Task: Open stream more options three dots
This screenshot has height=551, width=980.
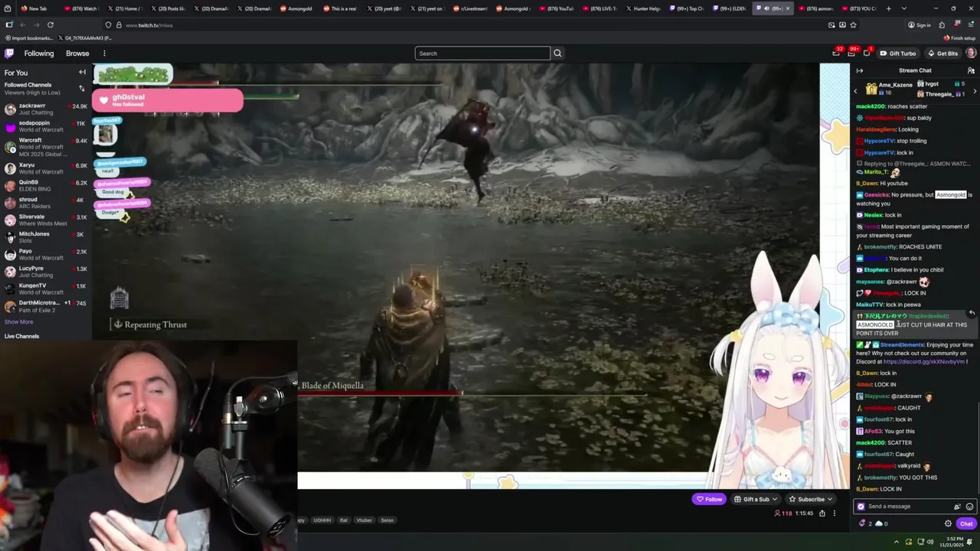Action: pos(835,514)
